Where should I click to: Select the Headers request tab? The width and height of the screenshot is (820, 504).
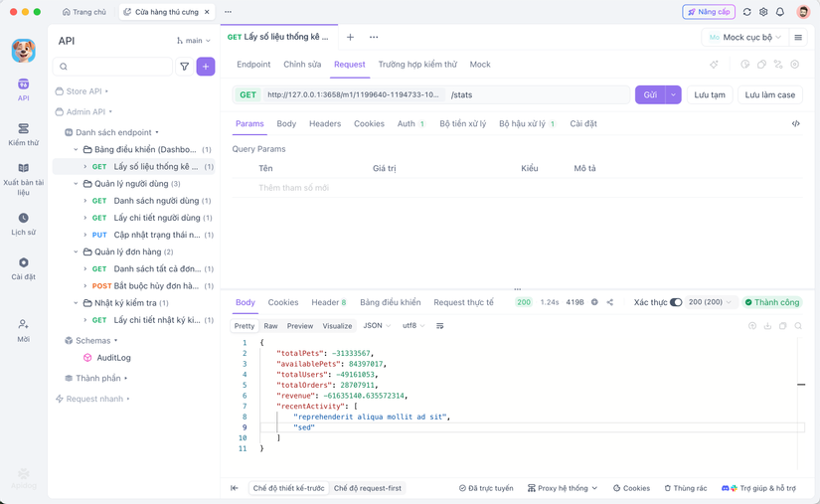coord(325,124)
